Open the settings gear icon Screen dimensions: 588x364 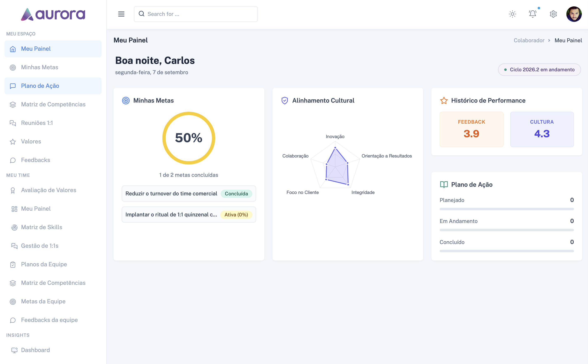pyautogui.click(x=553, y=14)
